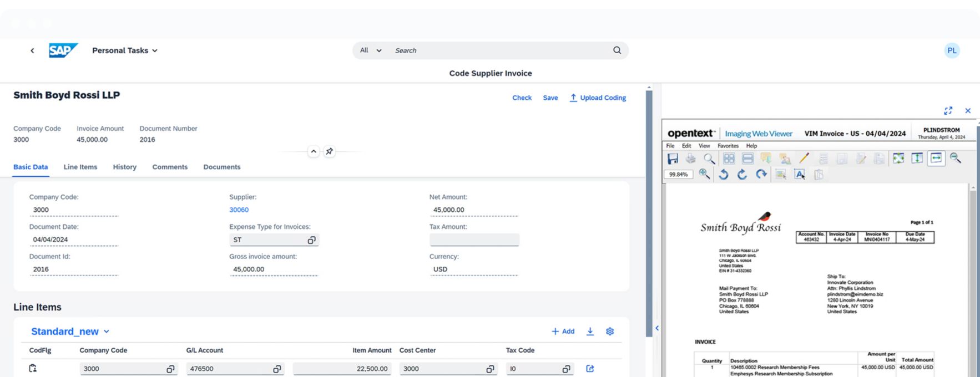Toggle fit-to-width view mode
This screenshot has width=980, height=377.
pyautogui.click(x=936, y=159)
